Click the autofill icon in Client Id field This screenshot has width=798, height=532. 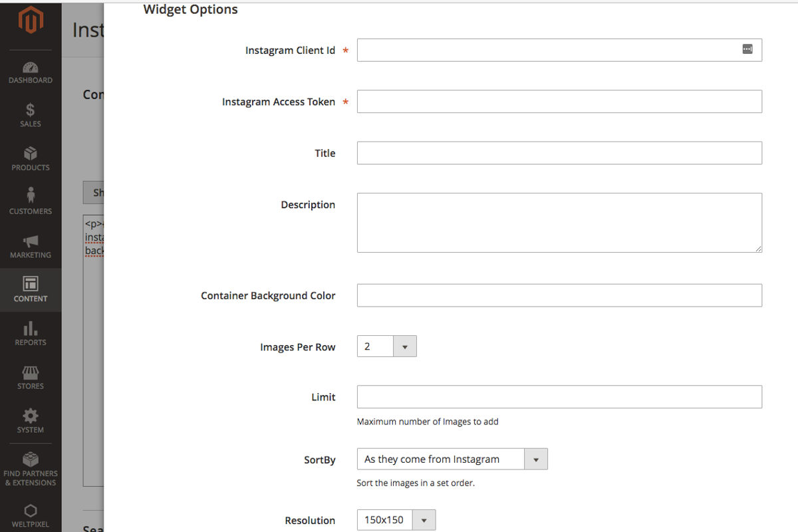click(747, 49)
